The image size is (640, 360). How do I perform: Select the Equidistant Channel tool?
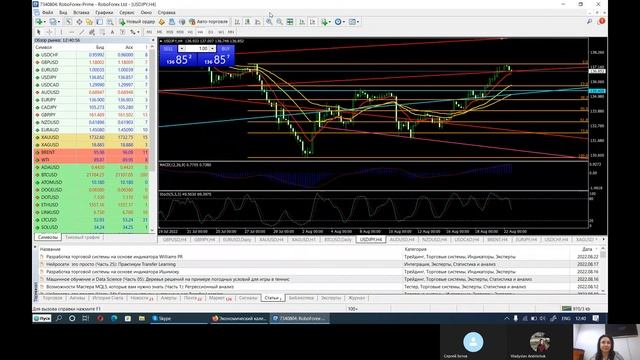pyautogui.click(x=92, y=32)
